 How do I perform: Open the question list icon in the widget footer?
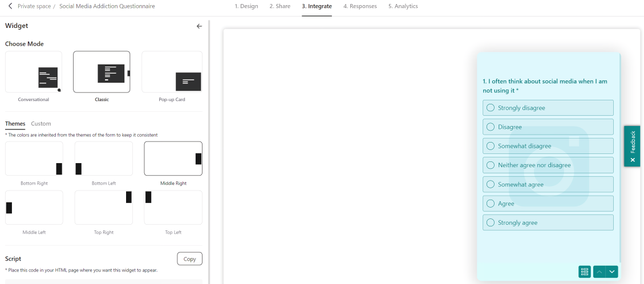click(585, 271)
